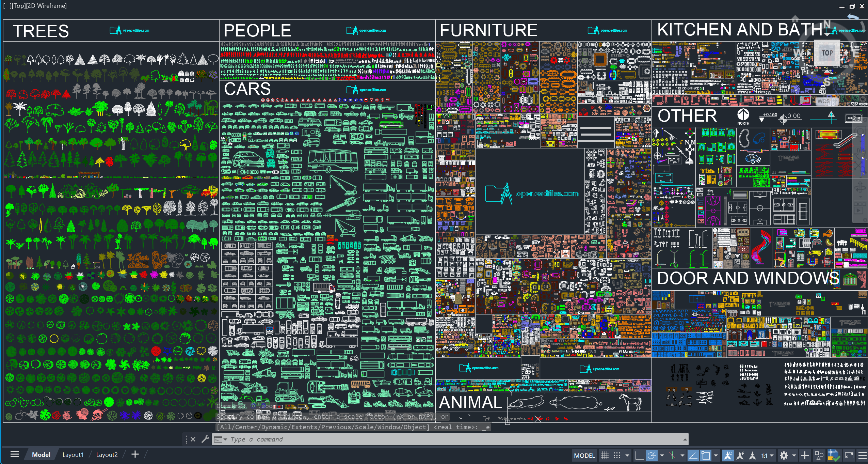This screenshot has width=868, height=464.
Task: Switch to the Model tab
Action: pos(41,454)
